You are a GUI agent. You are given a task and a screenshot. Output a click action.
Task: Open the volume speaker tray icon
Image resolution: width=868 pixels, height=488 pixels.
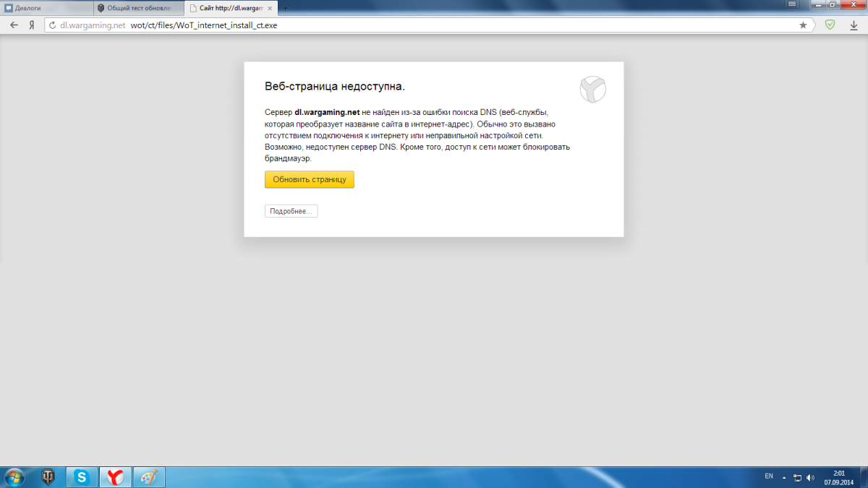[x=810, y=477]
